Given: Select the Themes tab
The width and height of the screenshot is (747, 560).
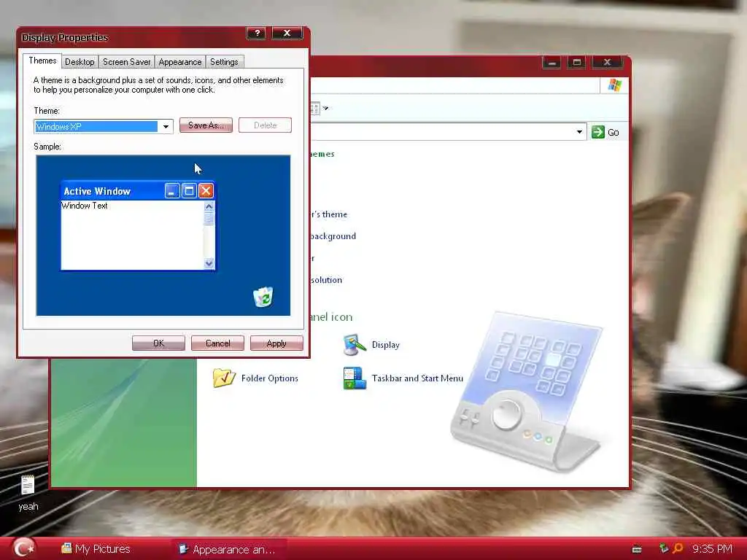Looking at the screenshot, I should click(x=42, y=61).
